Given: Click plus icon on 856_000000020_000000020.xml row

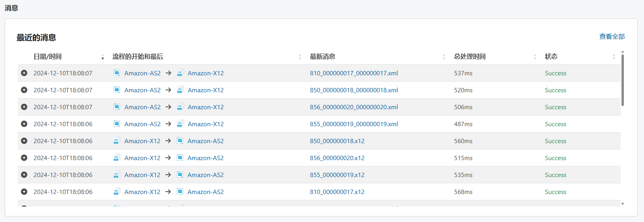Looking at the screenshot, I should (24, 107).
